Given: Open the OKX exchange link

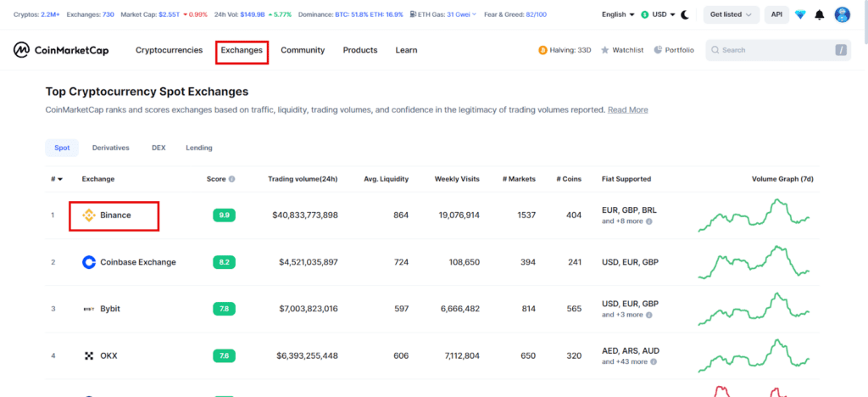Looking at the screenshot, I should click(x=108, y=355).
